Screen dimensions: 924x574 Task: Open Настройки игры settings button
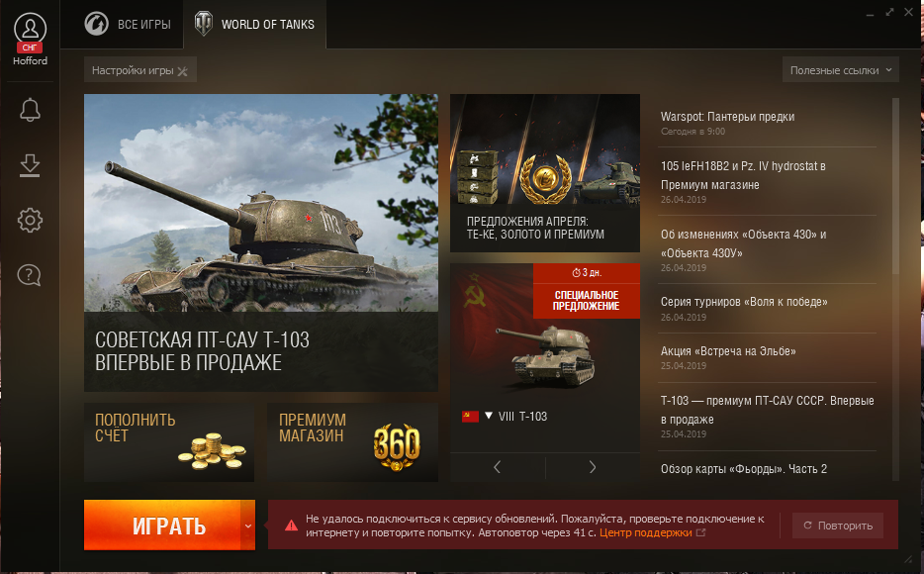(x=140, y=70)
